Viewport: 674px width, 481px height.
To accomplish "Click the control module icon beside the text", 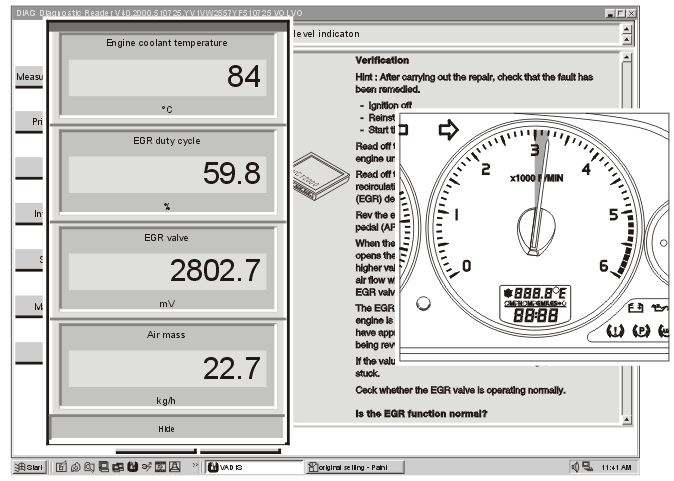I will point(321,176).
